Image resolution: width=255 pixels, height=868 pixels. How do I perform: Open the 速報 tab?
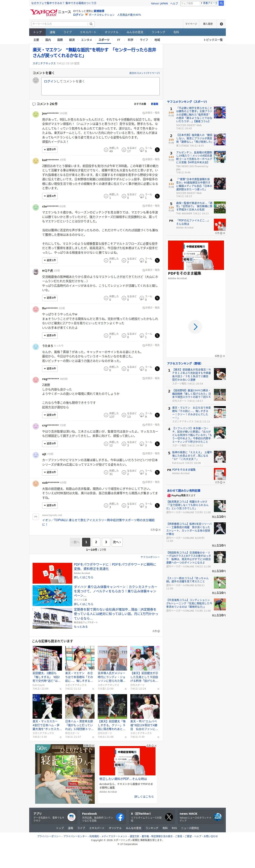pyautogui.click(x=52, y=32)
